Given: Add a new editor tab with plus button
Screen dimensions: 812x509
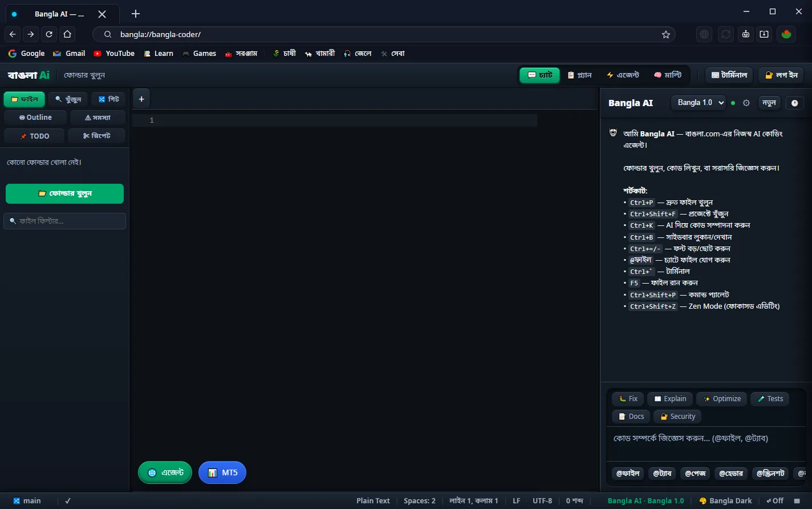Looking at the screenshot, I should coord(141,99).
